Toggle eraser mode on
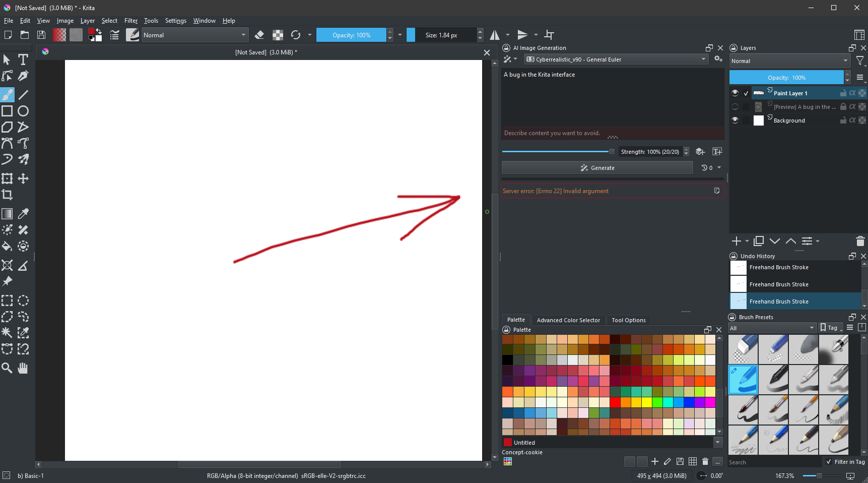868x483 pixels. click(x=259, y=35)
